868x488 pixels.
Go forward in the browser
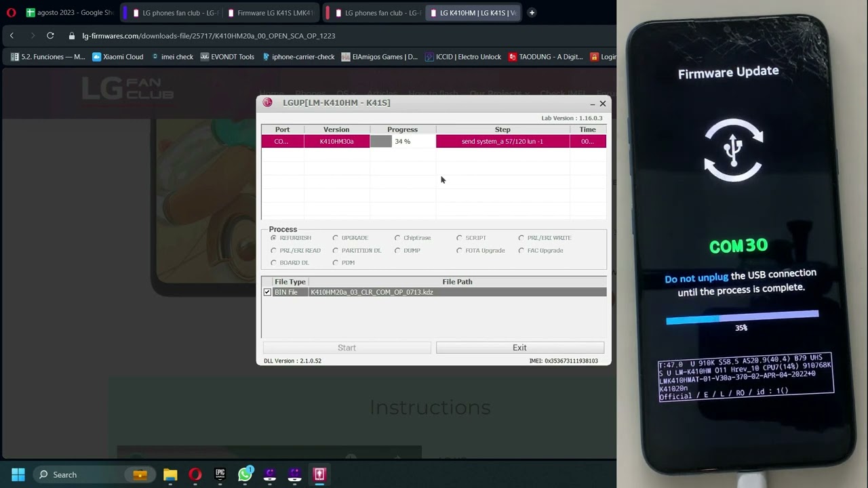pos(32,35)
